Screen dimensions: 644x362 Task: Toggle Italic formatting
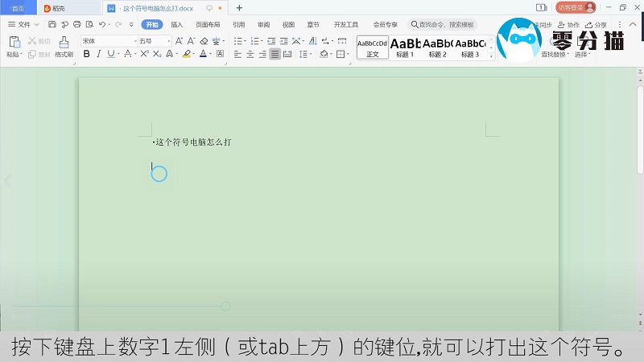pyautogui.click(x=98, y=54)
